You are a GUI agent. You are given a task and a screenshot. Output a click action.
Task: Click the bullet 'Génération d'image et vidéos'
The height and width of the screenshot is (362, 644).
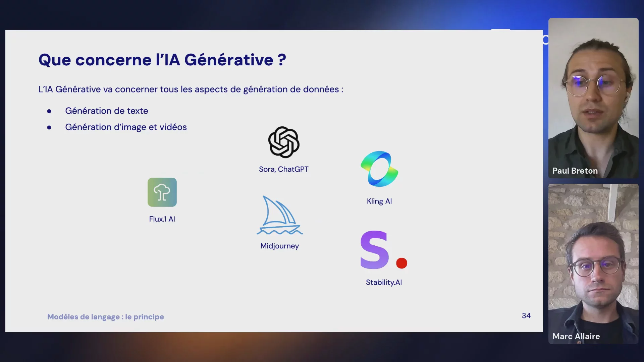[126, 127]
